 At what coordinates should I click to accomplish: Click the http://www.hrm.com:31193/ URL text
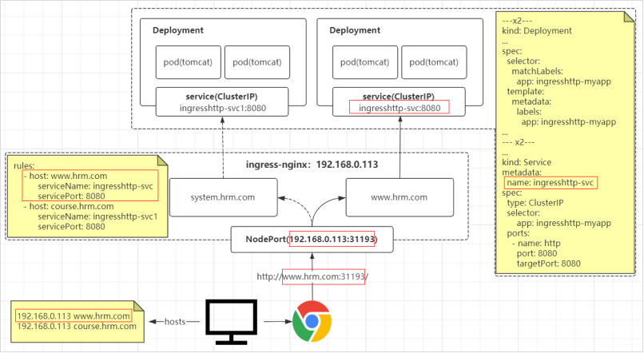[312, 276]
